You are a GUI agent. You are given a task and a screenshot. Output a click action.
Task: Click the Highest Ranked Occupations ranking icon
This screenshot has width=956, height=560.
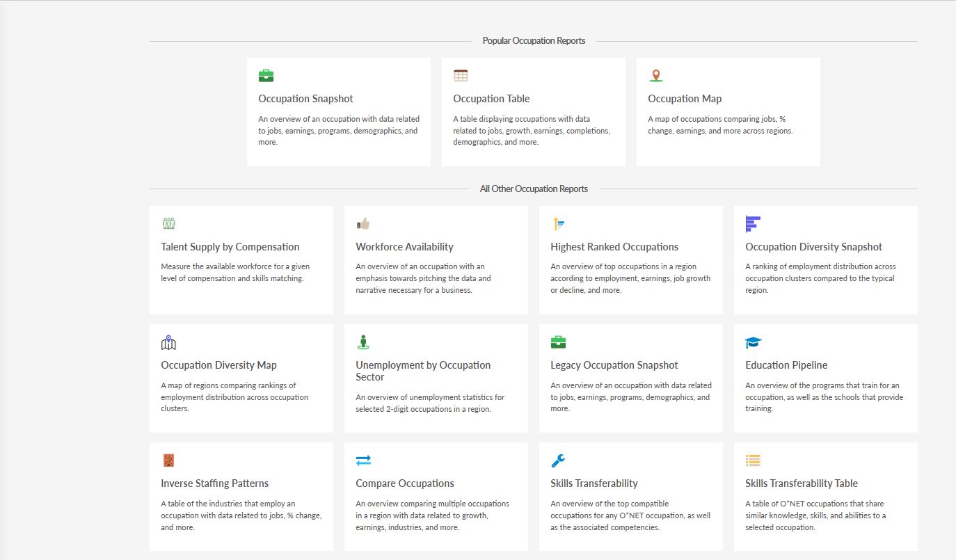(x=557, y=223)
